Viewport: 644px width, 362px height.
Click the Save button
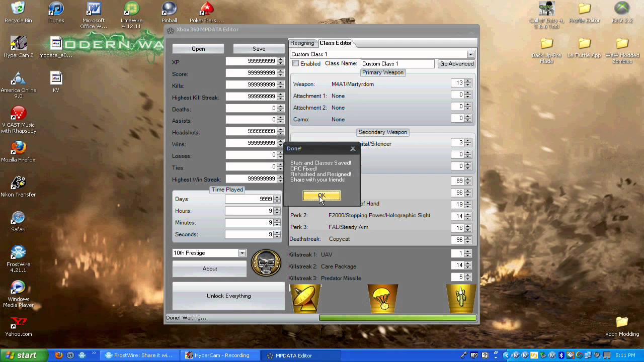tap(259, 49)
